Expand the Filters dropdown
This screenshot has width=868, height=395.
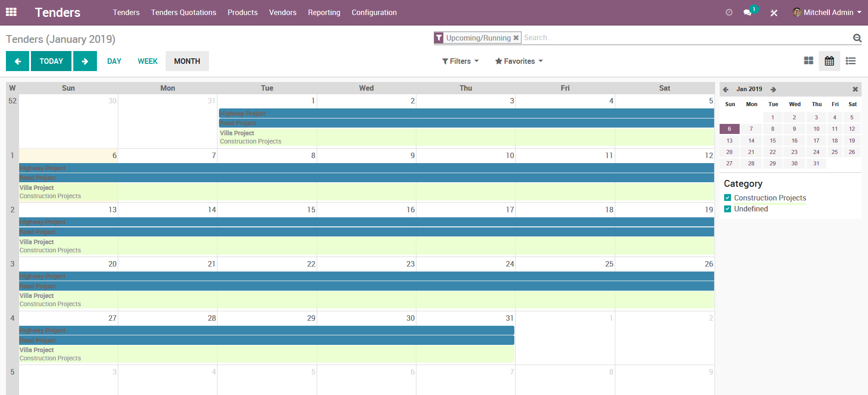pyautogui.click(x=460, y=61)
